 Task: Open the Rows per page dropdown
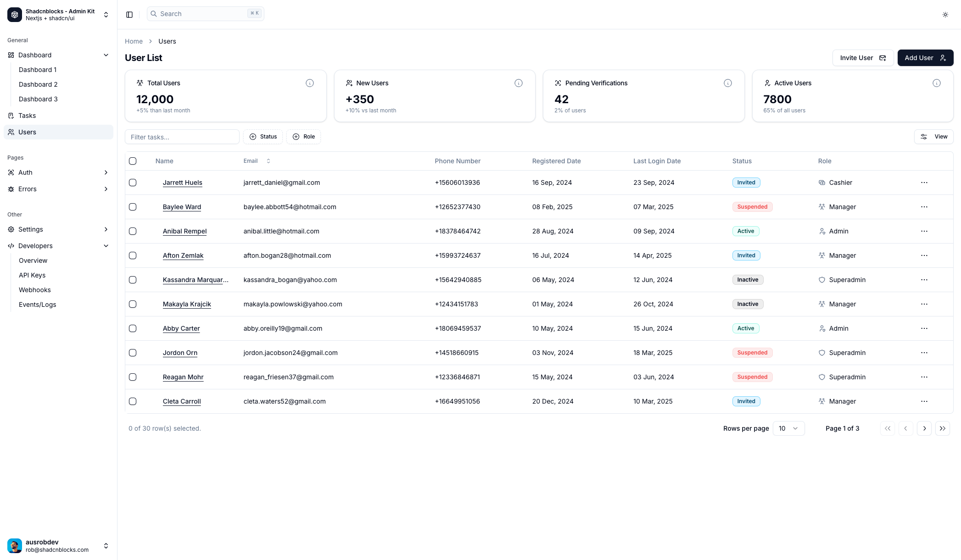pyautogui.click(x=788, y=428)
